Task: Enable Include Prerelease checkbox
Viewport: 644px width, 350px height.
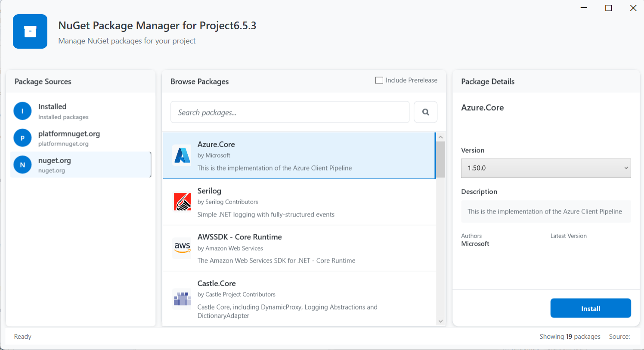Action: [379, 80]
